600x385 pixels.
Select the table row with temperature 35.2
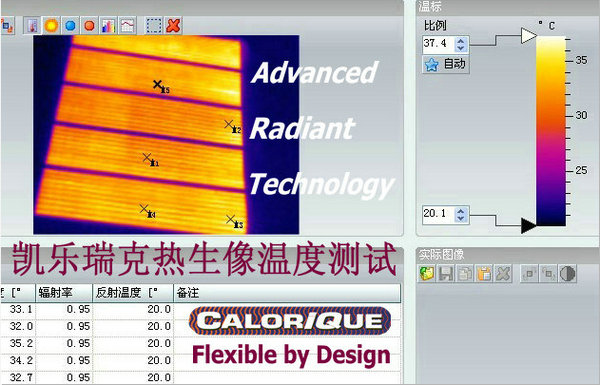(201, 343)
